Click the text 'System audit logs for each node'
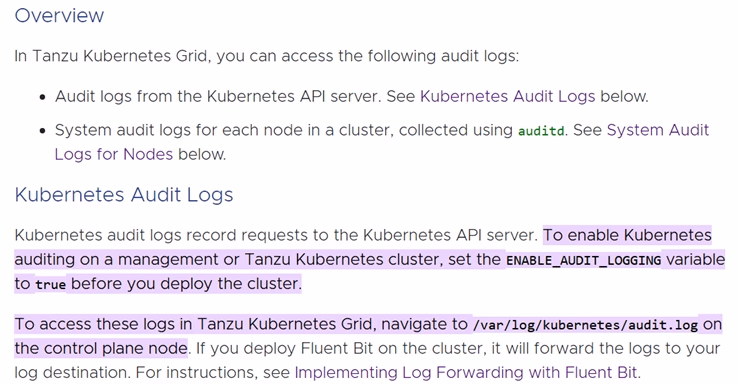 coord(178,130)
